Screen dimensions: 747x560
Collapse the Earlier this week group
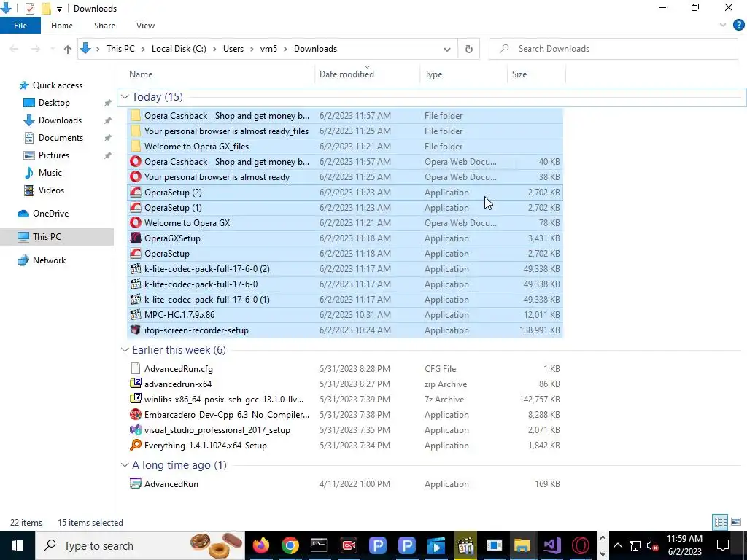[125, 350]
